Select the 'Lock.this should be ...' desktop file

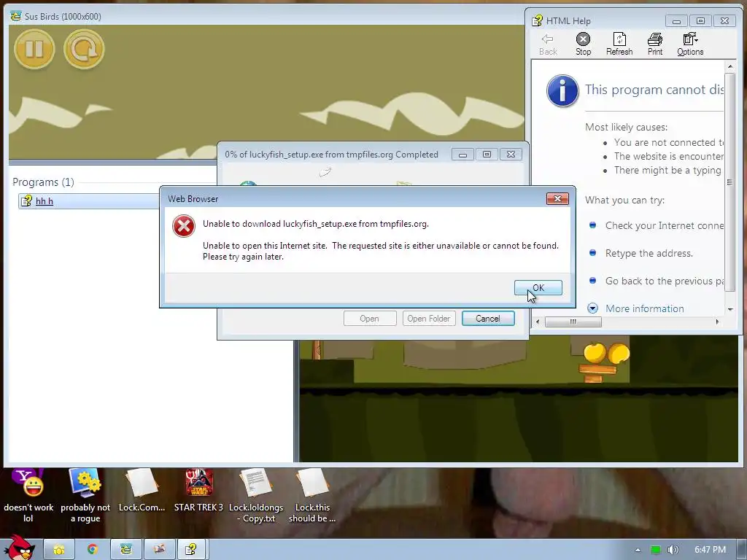tap(312, 495)
